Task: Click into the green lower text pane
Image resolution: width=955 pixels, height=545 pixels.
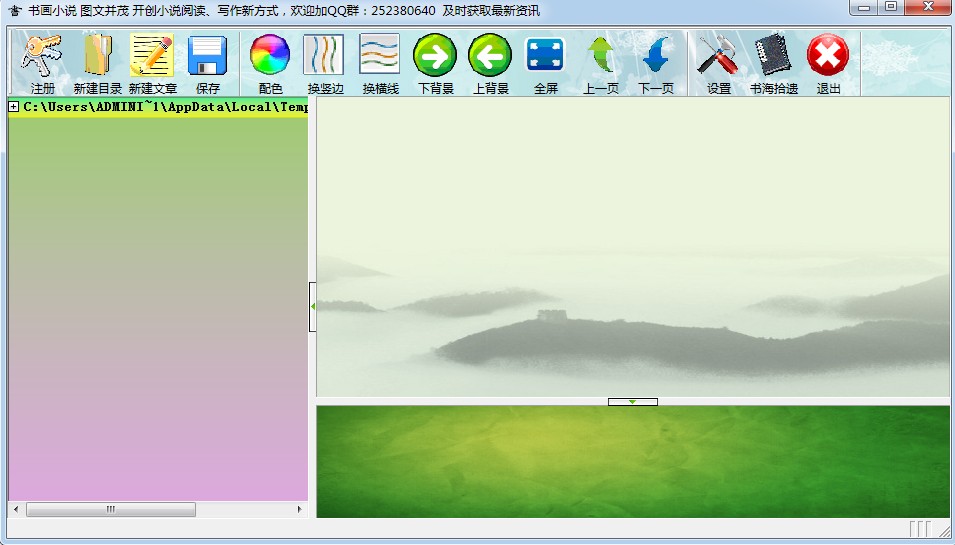Action: pyautogui.click(x=633, y=462)
